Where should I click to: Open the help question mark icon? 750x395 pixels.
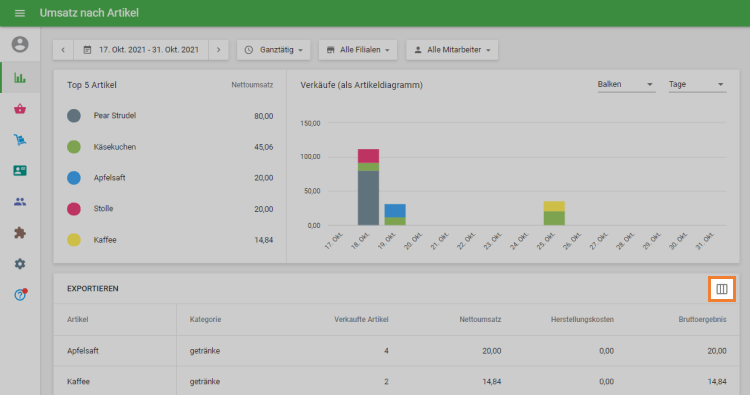tap(20, 295)
